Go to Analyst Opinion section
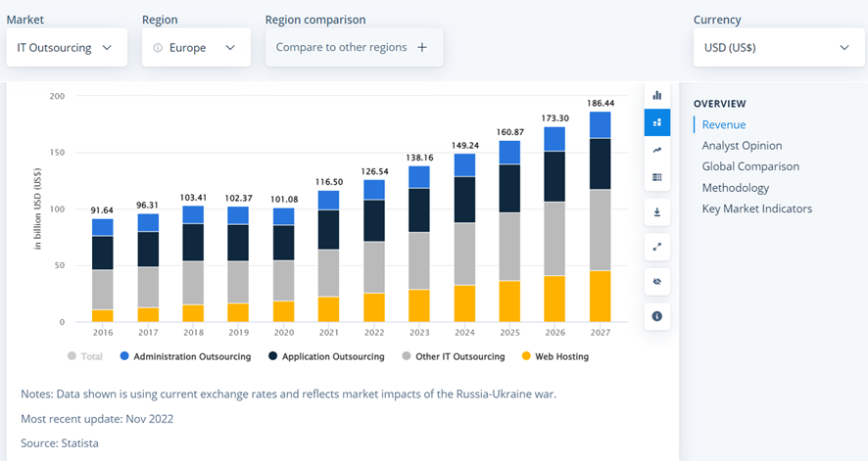The image size is (868, 461). 742,146
